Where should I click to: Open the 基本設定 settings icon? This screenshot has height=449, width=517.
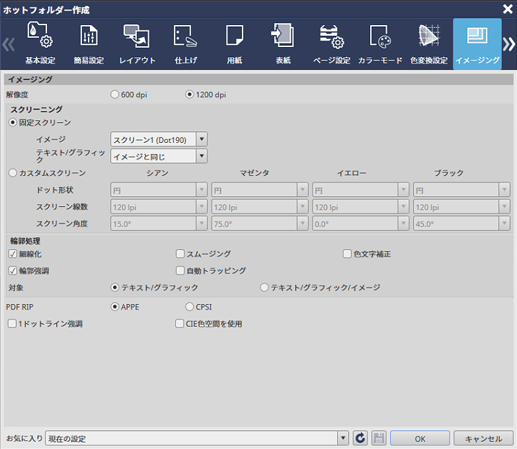tap(40, 43)
